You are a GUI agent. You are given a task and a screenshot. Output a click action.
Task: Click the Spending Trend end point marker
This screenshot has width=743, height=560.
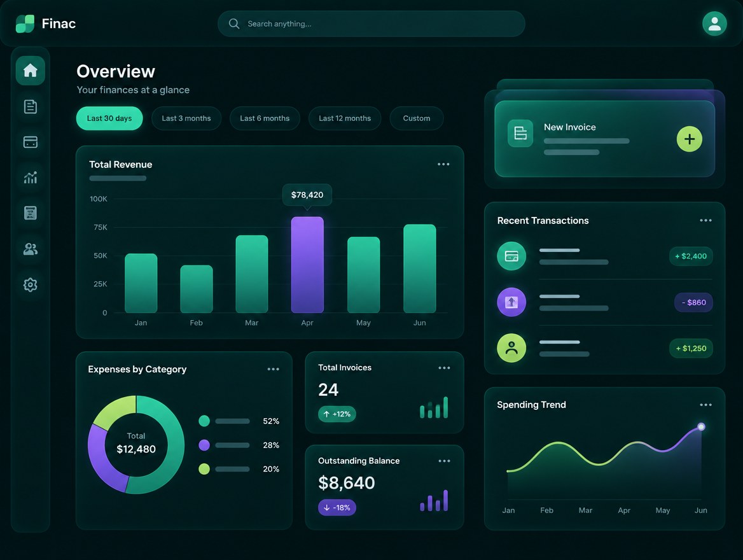pos(701,427)
